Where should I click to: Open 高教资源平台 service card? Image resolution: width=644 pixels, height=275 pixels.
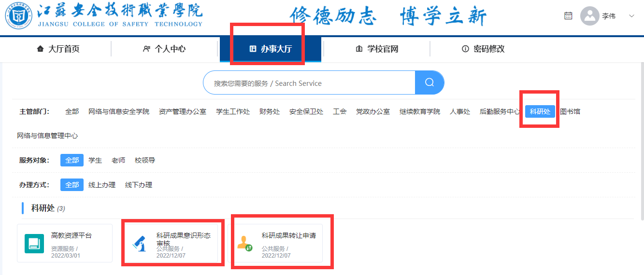pyautogui.click(x=65, y=243)
